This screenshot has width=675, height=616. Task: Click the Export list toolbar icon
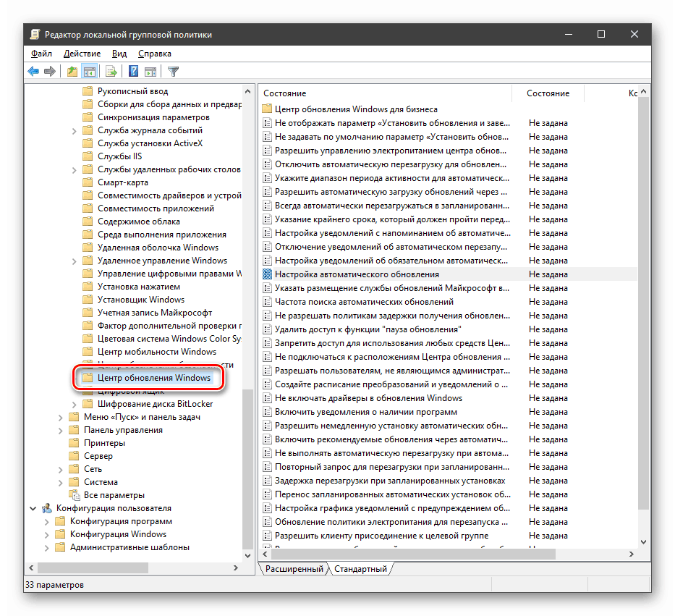click(111, 71)
